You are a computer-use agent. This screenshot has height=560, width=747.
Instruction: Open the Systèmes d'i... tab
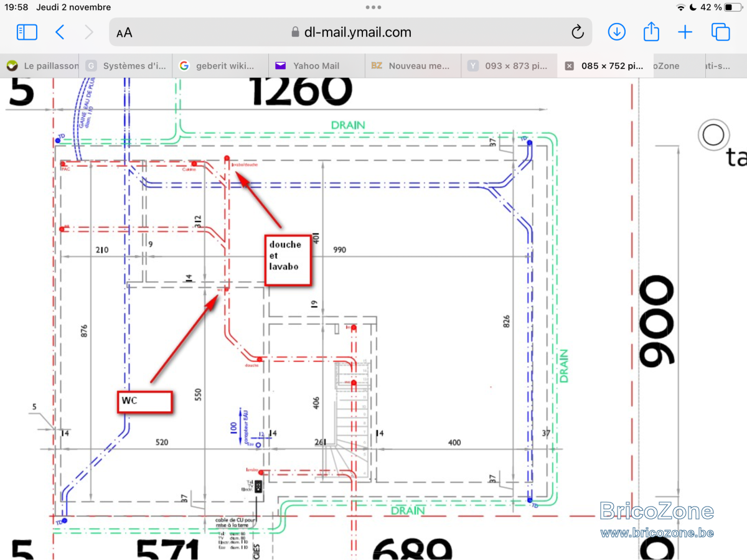(x=126, y=65)
